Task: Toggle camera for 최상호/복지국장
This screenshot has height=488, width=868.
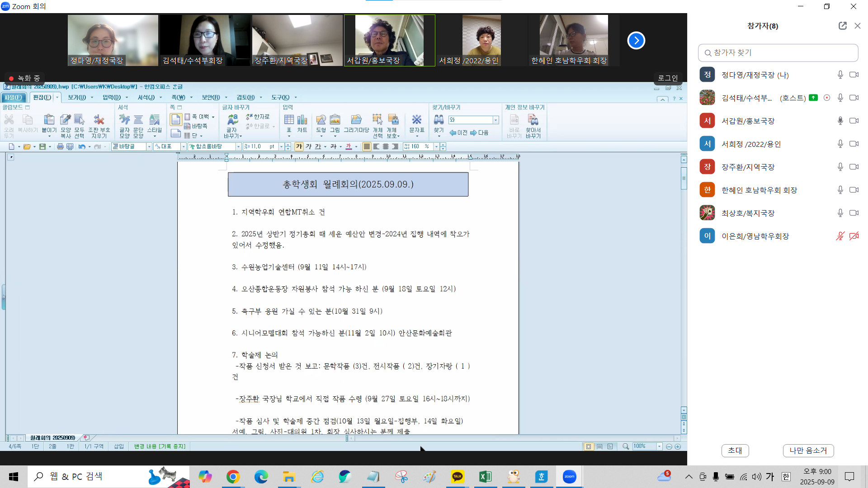Action: coord(854,213)
